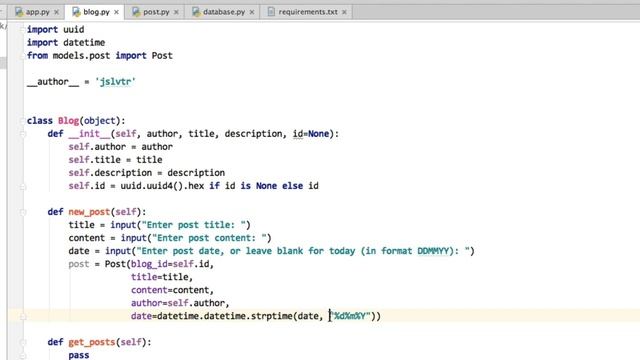
Task: Click the "Enter post title: " string
Action: [x=193, y=225]
